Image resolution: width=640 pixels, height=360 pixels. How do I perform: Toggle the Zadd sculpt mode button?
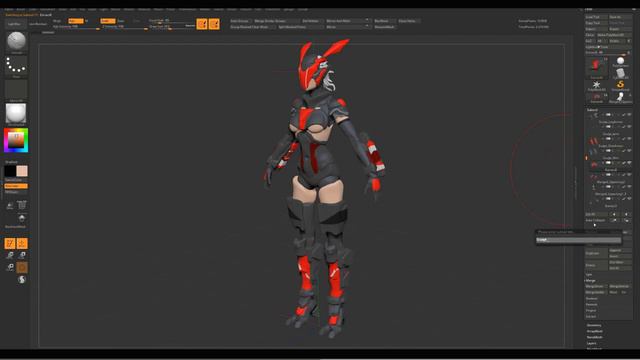point(107,21)
